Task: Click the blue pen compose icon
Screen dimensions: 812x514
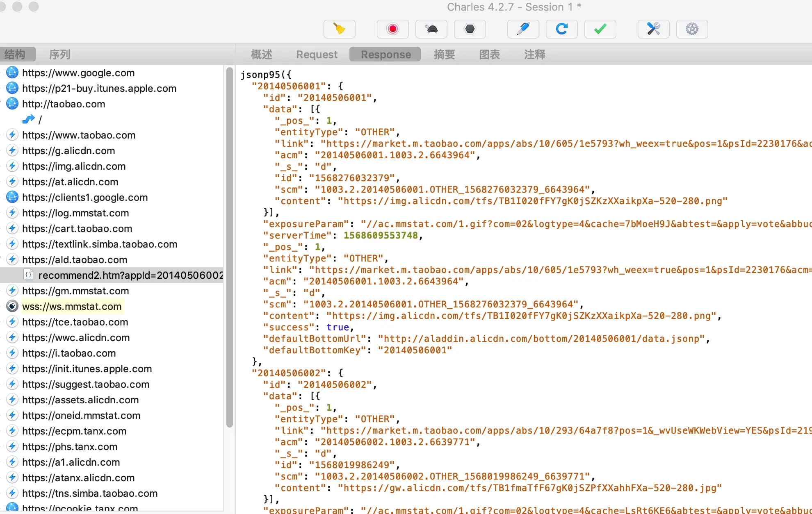Action: (x=523, y=29)
